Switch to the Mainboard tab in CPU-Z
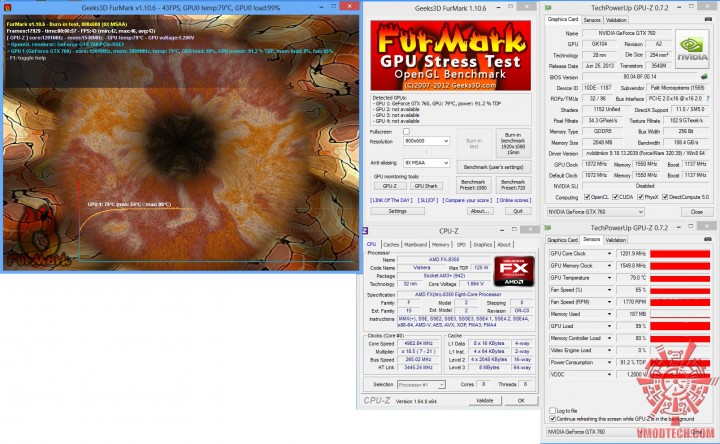 coord(416,244)
